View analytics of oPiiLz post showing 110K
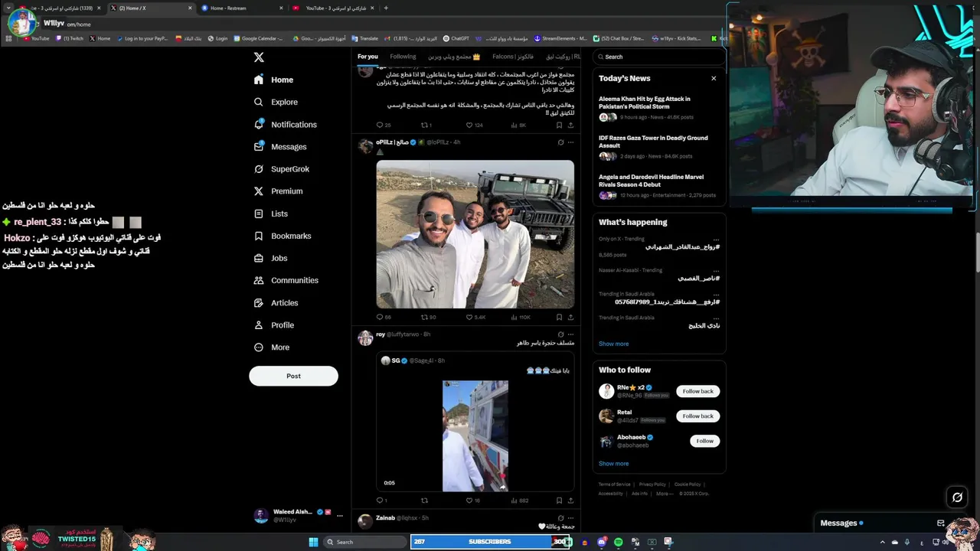Screen dimensions: 980x551 [x=521, y=317]
